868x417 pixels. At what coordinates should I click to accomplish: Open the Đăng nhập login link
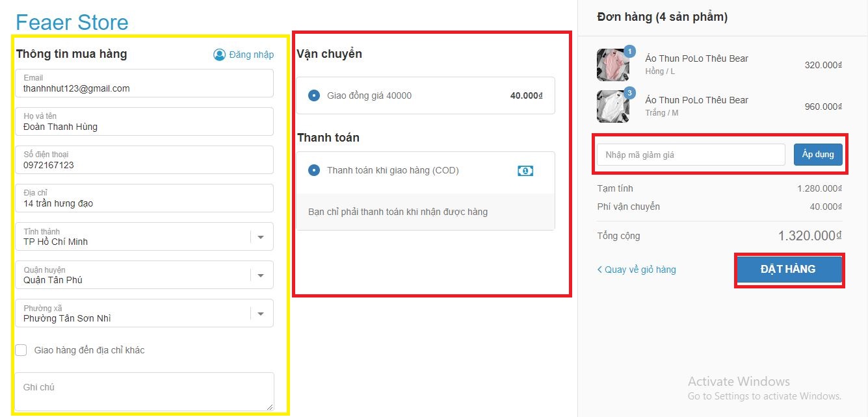[251, 55]
